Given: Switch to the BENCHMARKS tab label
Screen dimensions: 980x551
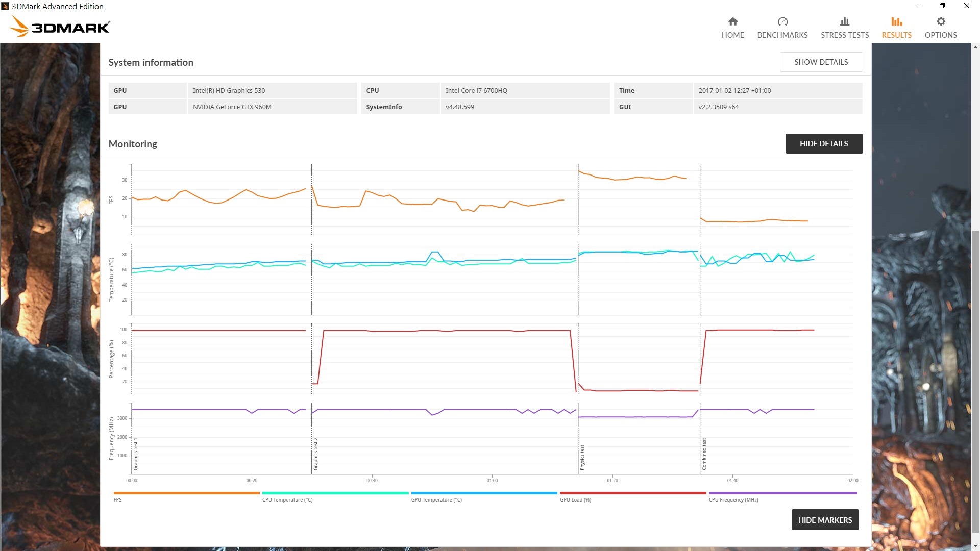Looking at the screenshot, I should [x=782, y=35].
